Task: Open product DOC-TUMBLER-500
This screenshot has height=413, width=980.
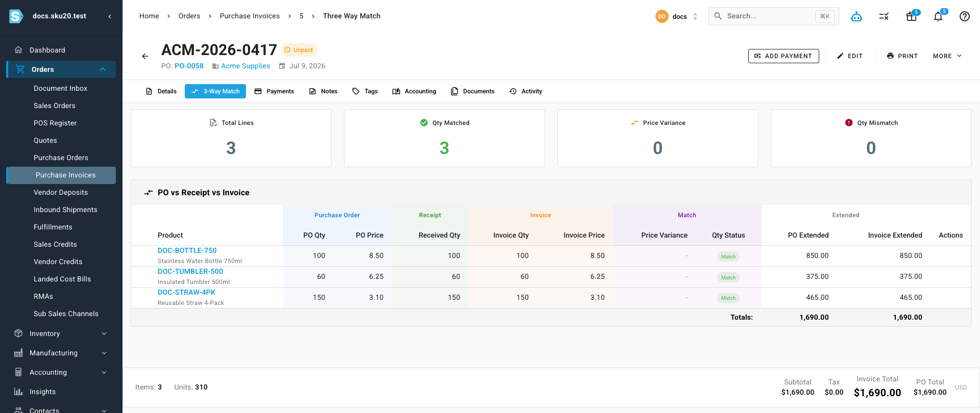Action: coord(190,271)
